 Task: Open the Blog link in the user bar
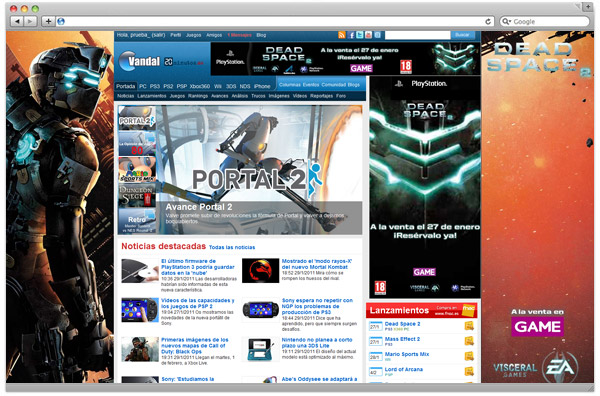[261, 35]
